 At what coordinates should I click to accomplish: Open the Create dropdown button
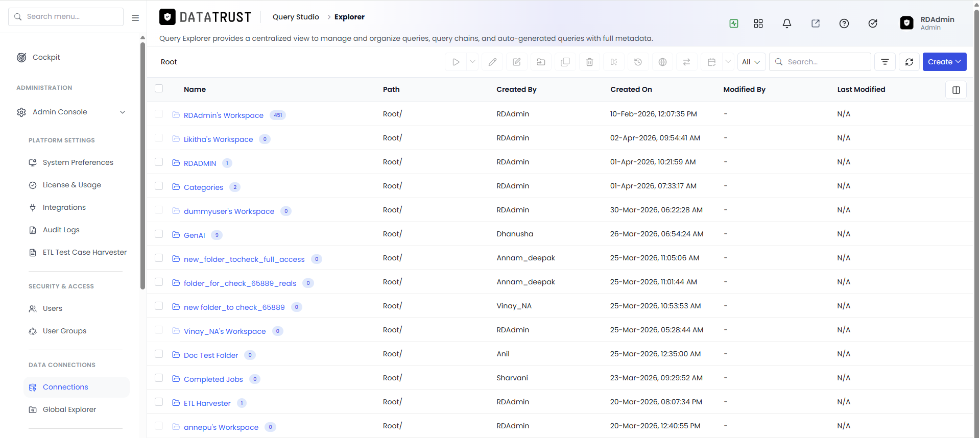point(944,62)
